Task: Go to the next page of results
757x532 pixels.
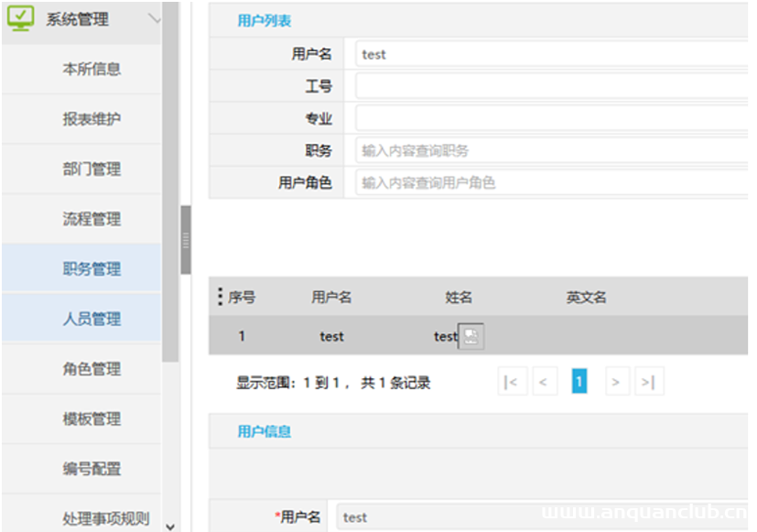Action: tap(617, 382)
